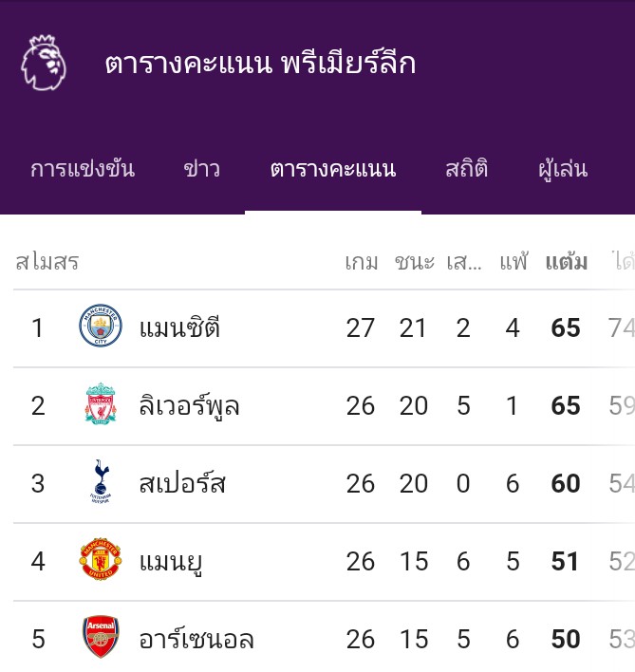Switch to the สถิติ stats tab
The image size is (635, 672).
[x=467, y=168]
